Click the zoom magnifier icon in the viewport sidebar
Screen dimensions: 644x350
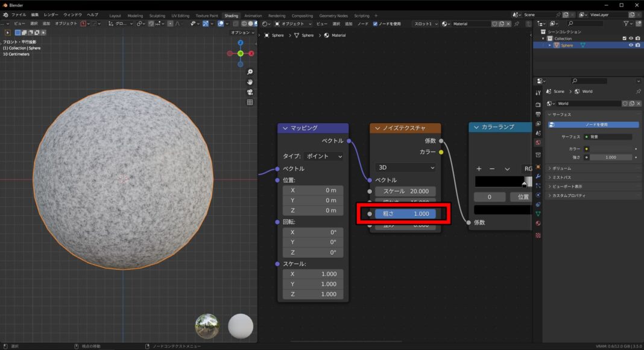click(x=250, y=71)
